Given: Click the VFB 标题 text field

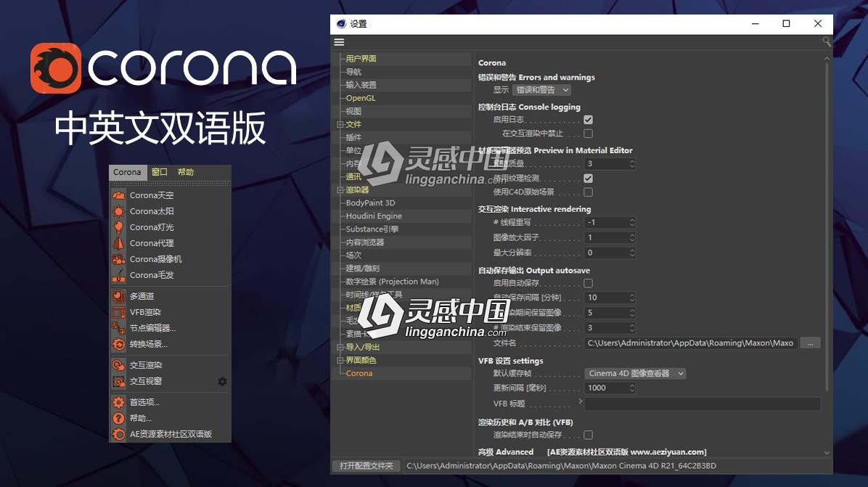Looking at the screenshot, I should pyautogui.click(x=702, y=404).
